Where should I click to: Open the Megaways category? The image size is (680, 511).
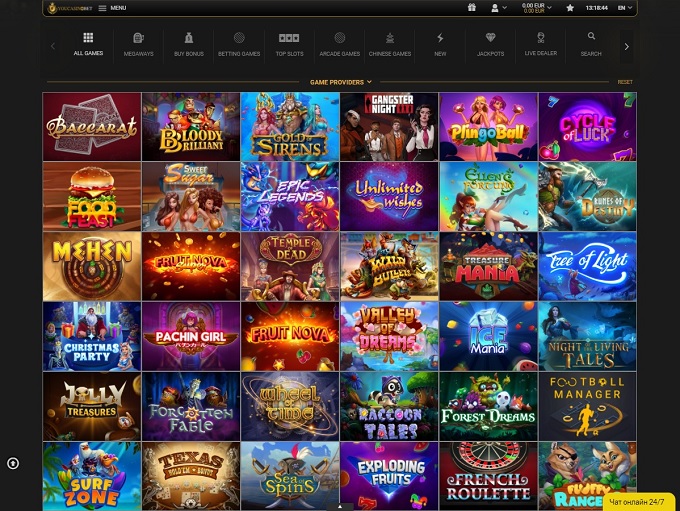pos(139,44)
